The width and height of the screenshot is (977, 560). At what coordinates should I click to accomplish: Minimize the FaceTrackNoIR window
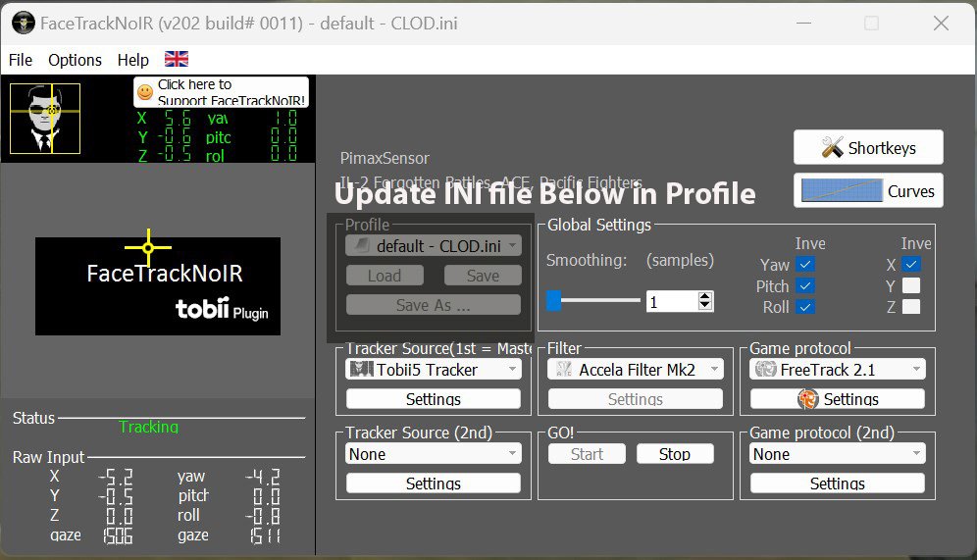(803, 24)
